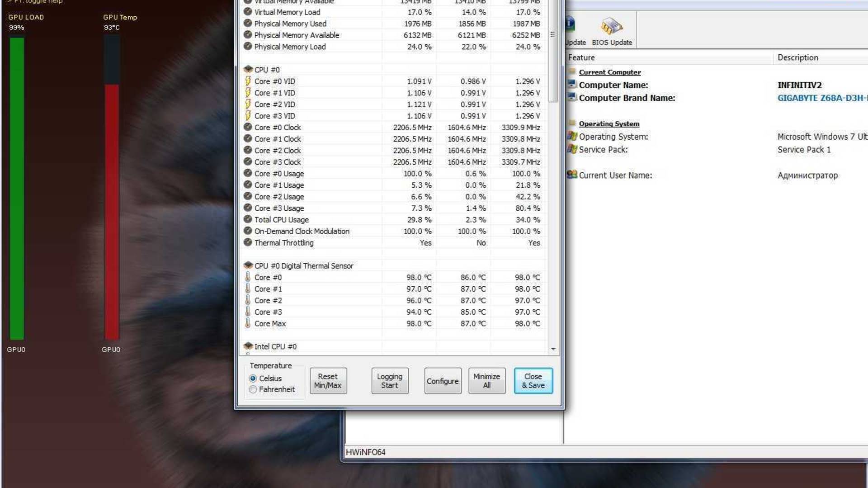Click the GPU Temp red bar

pos(112,212)
